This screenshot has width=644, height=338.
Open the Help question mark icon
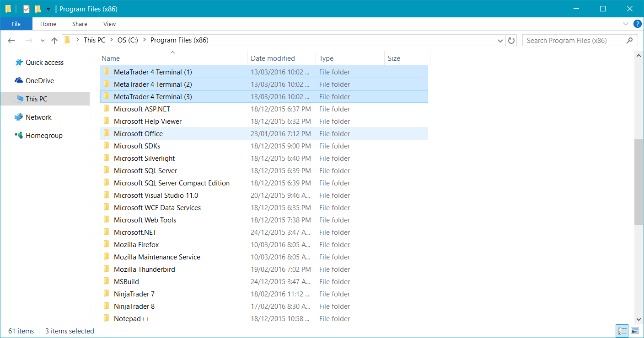[x=637, y=24]
